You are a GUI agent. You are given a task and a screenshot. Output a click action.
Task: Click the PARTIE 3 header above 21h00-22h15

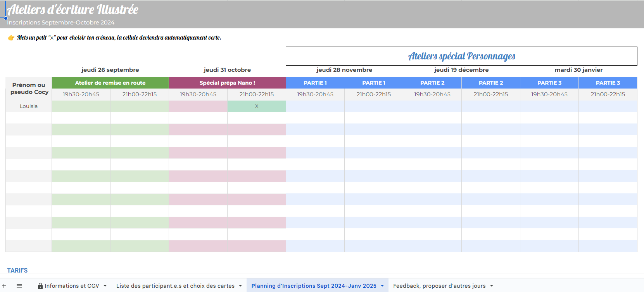(608, 83)
